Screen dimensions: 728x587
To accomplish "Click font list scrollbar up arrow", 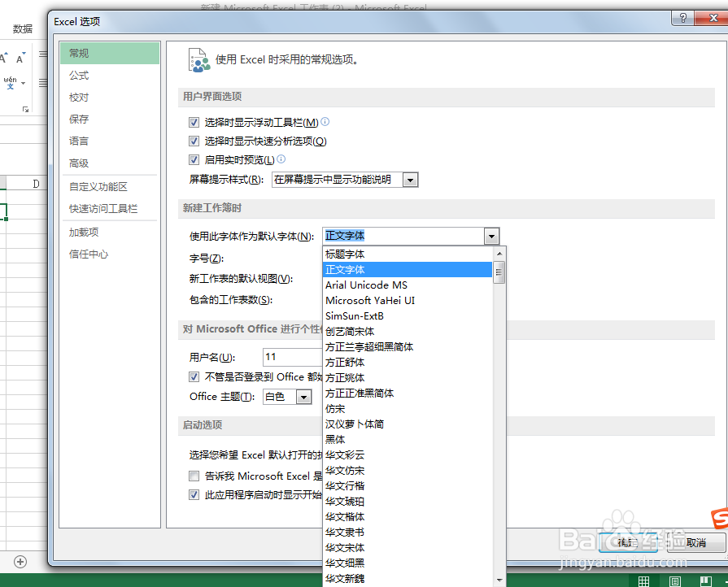I will coord(499,254).
